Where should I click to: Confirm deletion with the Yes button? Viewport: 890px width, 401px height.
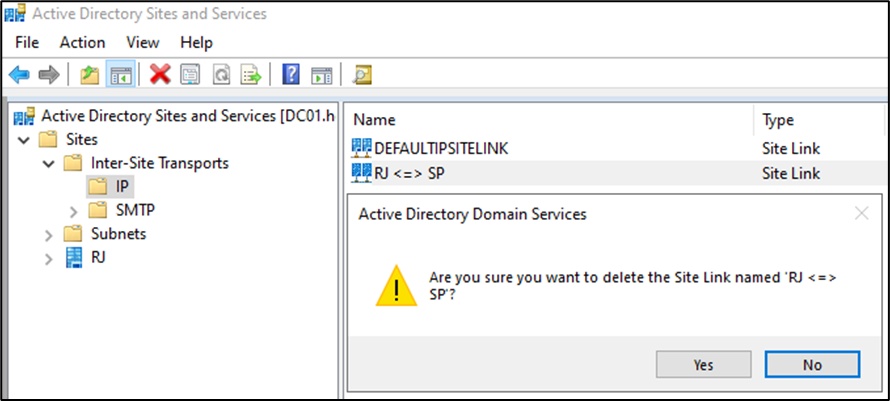(703, 365)
